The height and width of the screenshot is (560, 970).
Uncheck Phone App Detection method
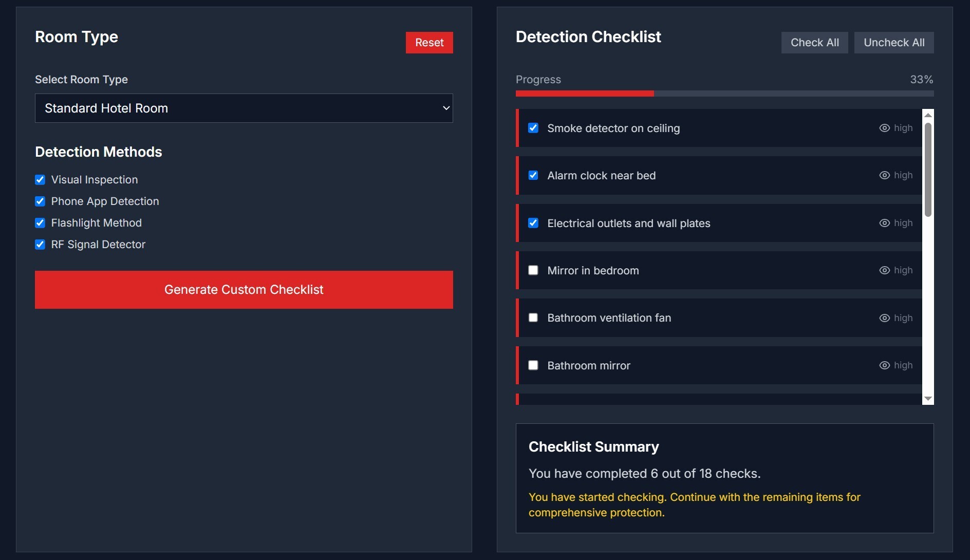(40, 201)
